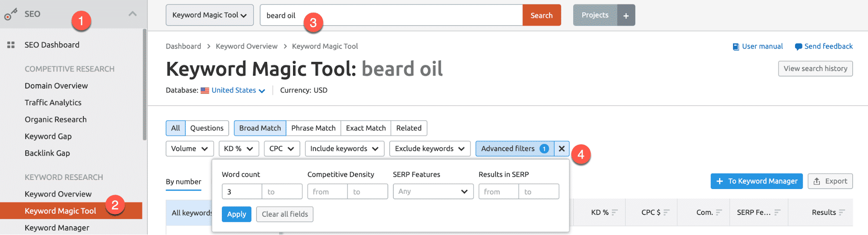Open the User manual link
The width and height of the screenshot is (868, 235).
762,46
